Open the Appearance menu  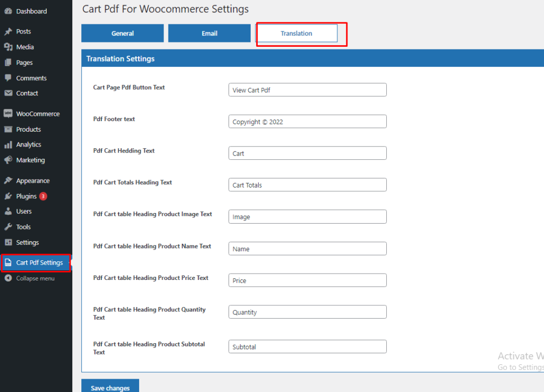point(36,181)
